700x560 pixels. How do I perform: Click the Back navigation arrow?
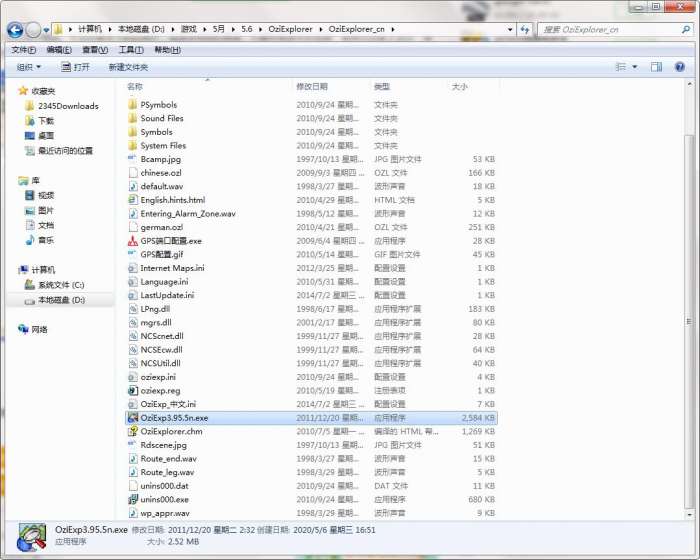[15, 30]
